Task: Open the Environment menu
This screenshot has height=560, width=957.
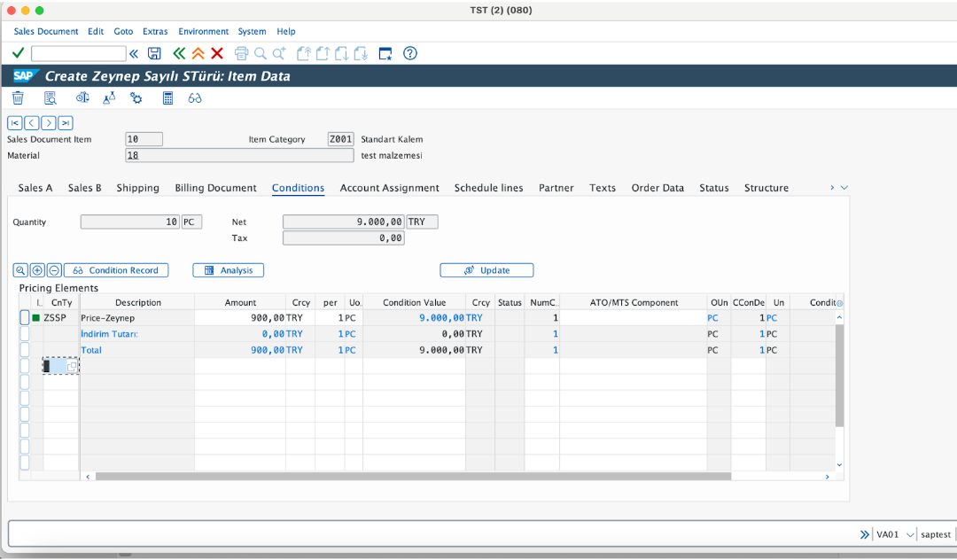Action: 203,31
